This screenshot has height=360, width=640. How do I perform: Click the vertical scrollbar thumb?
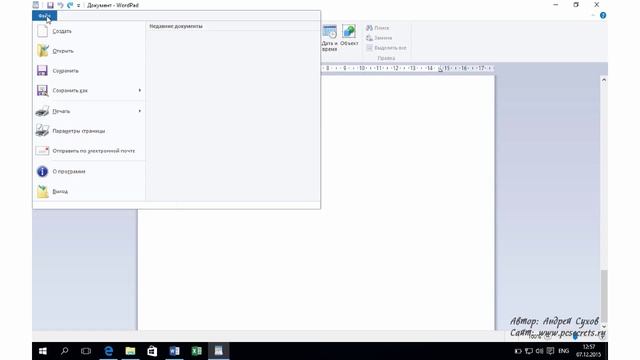tap(604, 296)
